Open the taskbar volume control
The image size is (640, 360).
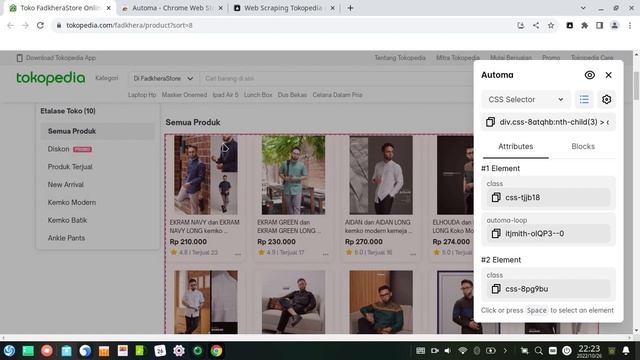pos(448,351)
